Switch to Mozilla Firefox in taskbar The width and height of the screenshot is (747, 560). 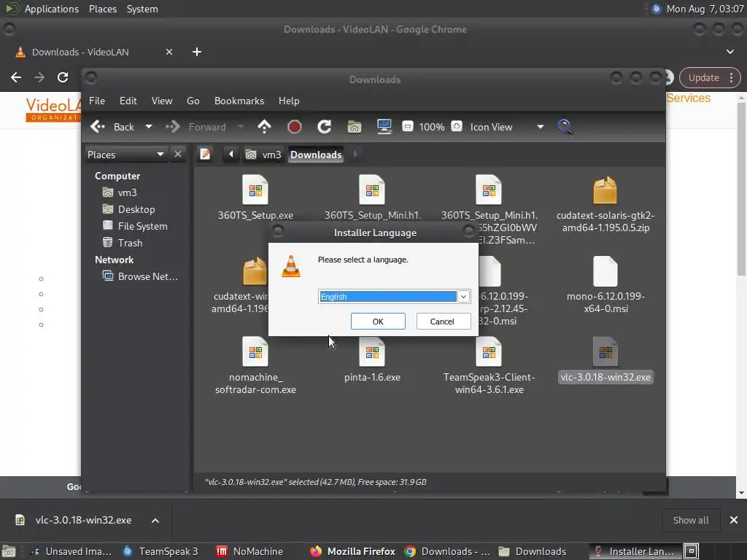352,551
